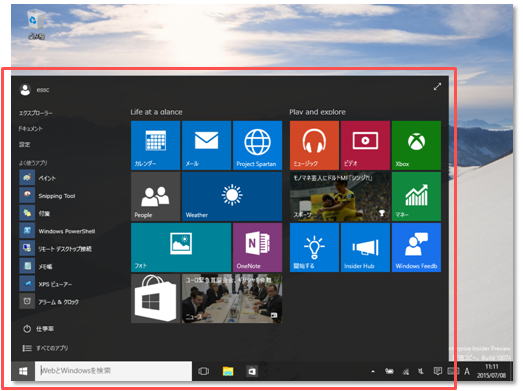Click the Windows Start button
This screenshot has height=391, width=523.
23,371
